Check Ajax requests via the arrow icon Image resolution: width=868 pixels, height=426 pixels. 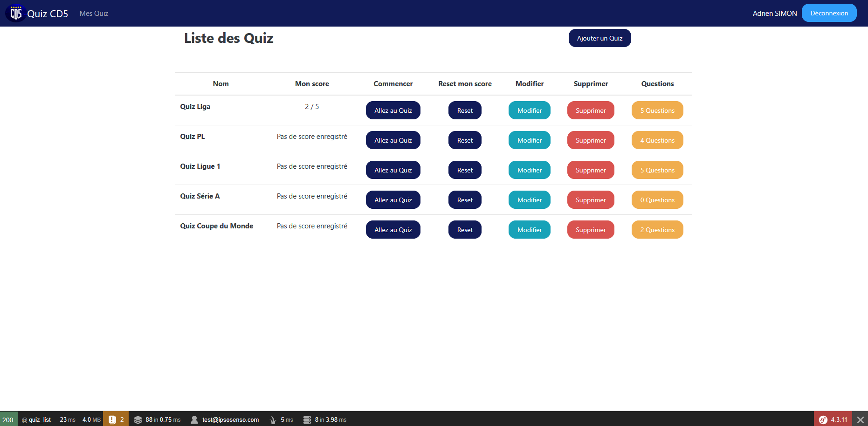click(273, 419)
